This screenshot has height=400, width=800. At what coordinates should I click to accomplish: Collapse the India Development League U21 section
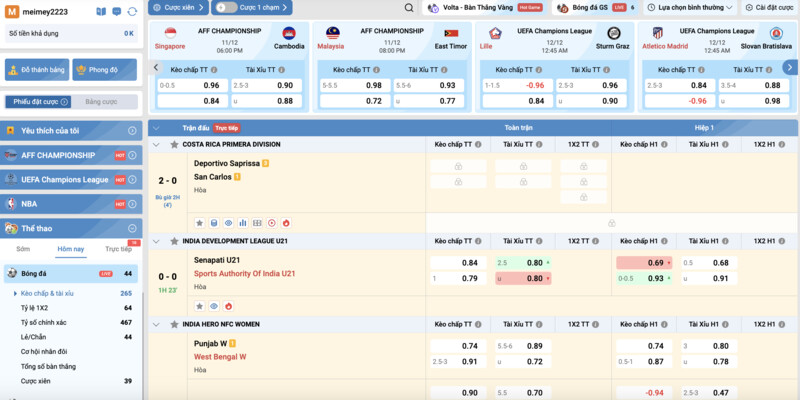(x=156, y=241)
